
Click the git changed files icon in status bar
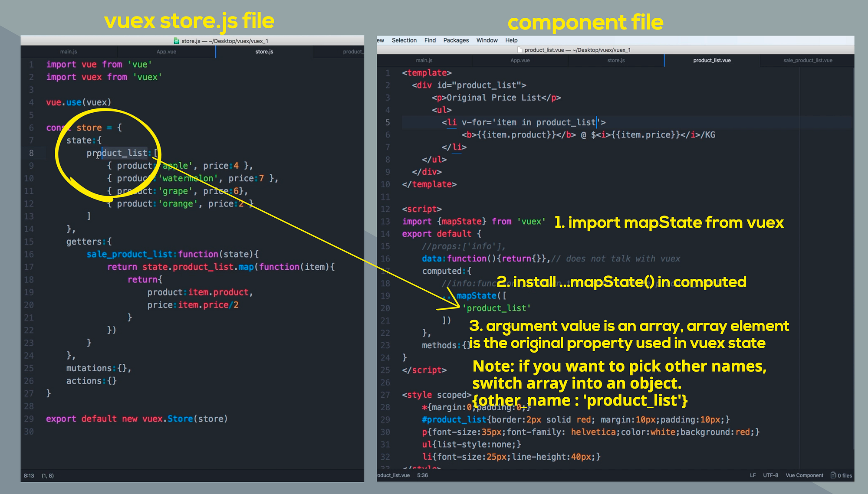(x=833, y=475)
